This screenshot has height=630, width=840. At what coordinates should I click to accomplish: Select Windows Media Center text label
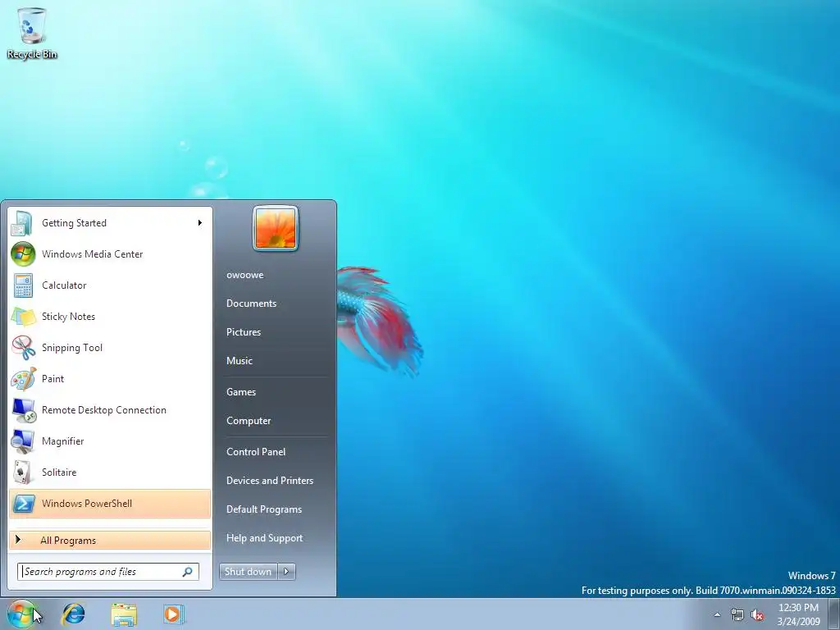pos(92,254)
